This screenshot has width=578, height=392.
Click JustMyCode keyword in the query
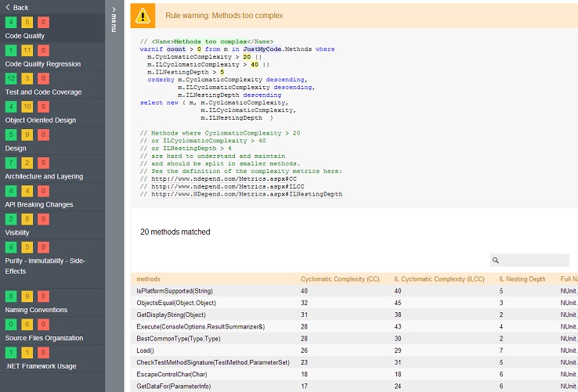262,49
